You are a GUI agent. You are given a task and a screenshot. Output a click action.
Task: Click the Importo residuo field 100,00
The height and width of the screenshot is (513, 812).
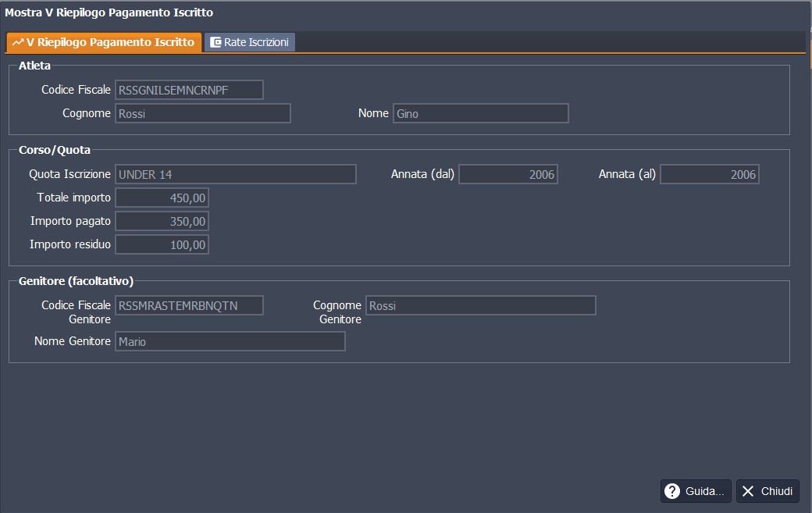tap(162, 244)
